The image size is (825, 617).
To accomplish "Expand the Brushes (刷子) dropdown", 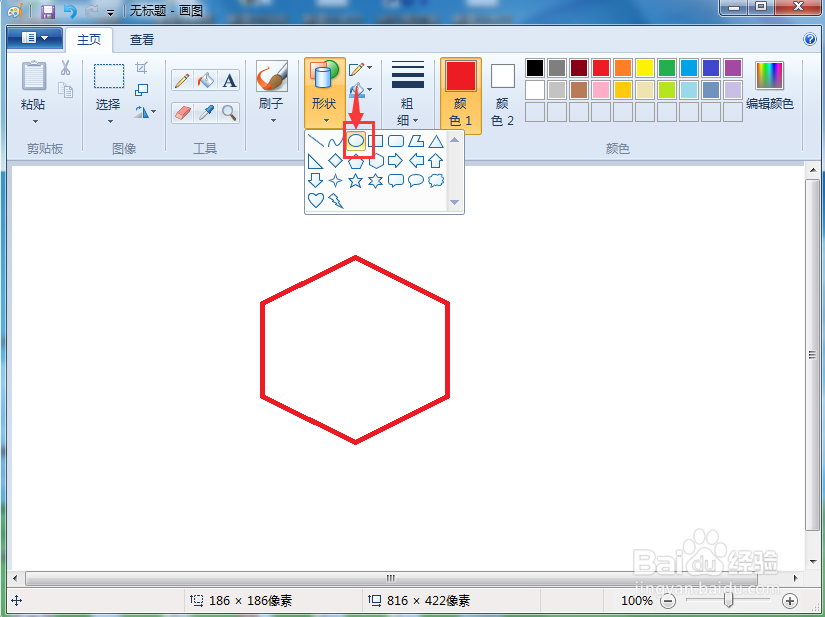I will pyautogui.click(x=273, y=121).
